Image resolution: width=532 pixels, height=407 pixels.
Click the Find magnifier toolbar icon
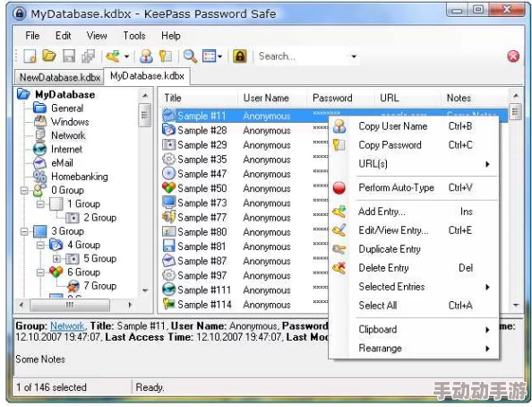(x=190, y=56)
